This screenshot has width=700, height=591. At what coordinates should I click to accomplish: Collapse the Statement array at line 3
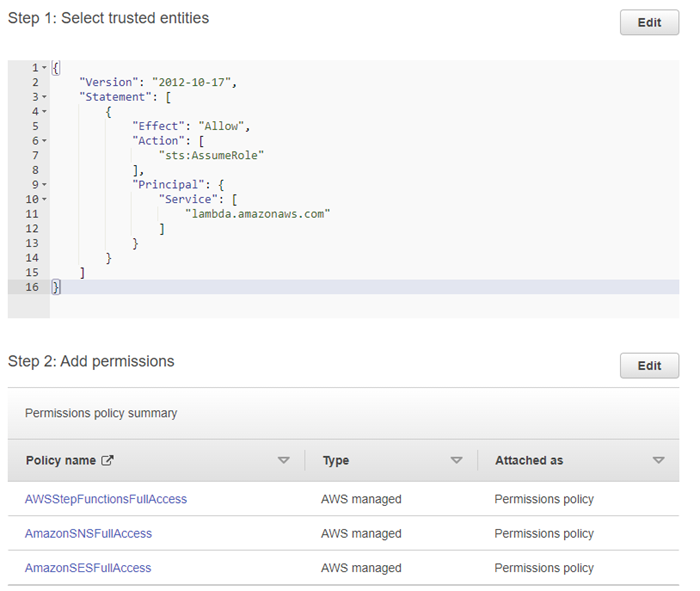[x=44, y=97]
